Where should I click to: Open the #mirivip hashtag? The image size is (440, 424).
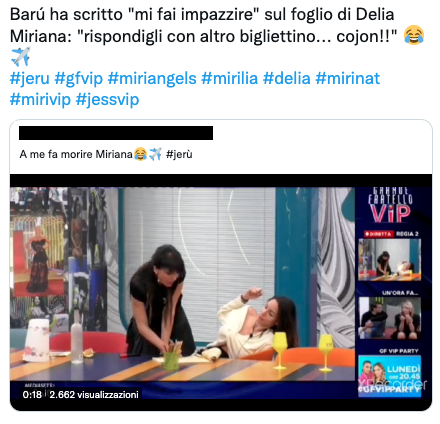click(x=40, y=100)
